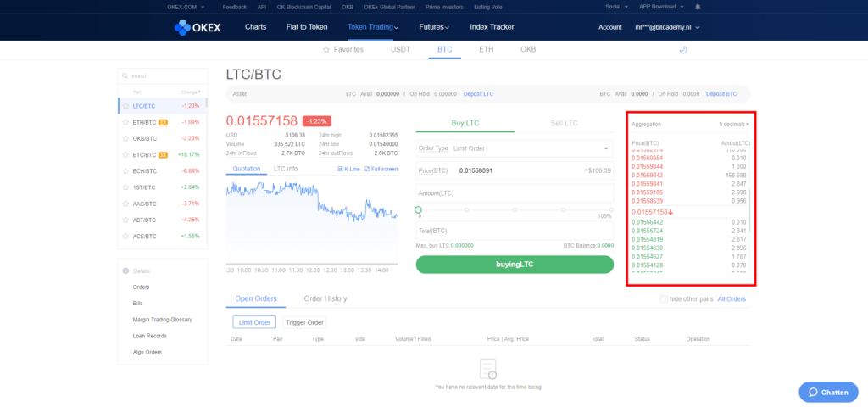
Task: Open Account in the header
Action: pyautogui.click(x=610, y=27)
